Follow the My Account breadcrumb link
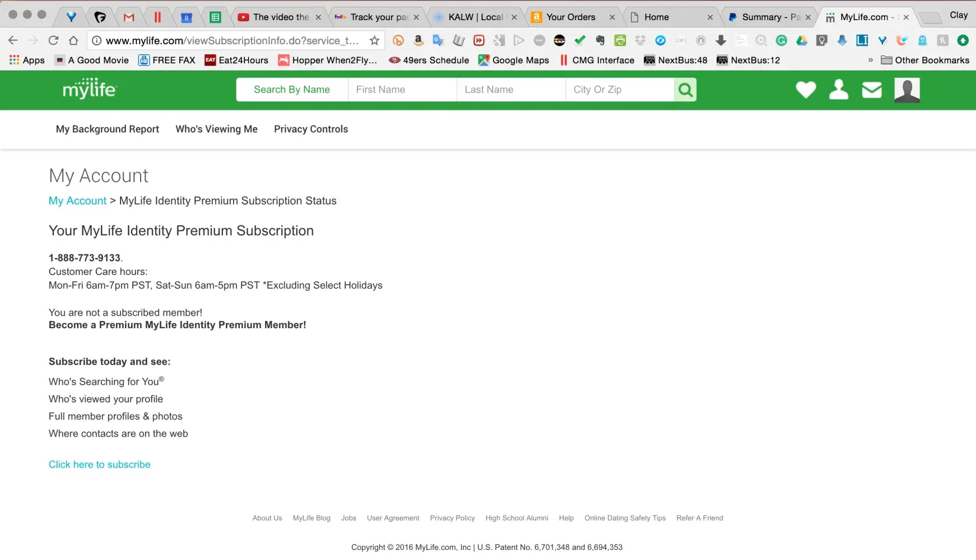The image size is (976, 560). click(77, 200)
